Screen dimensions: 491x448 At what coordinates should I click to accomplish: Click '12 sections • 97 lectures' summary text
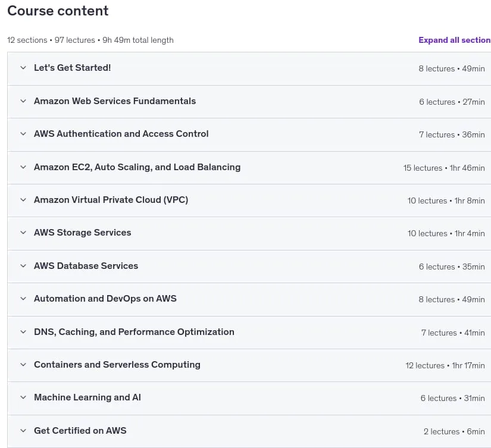point(51,40)
